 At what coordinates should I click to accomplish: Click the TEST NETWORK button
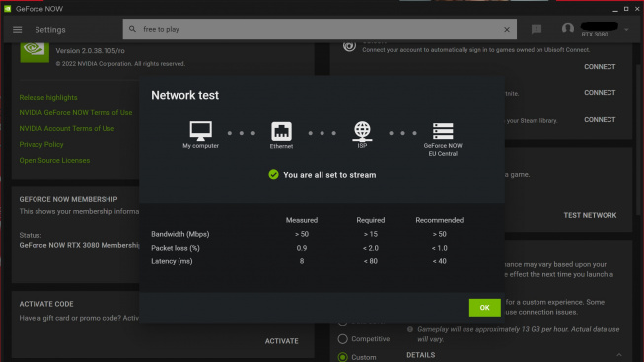coord(590,215)
